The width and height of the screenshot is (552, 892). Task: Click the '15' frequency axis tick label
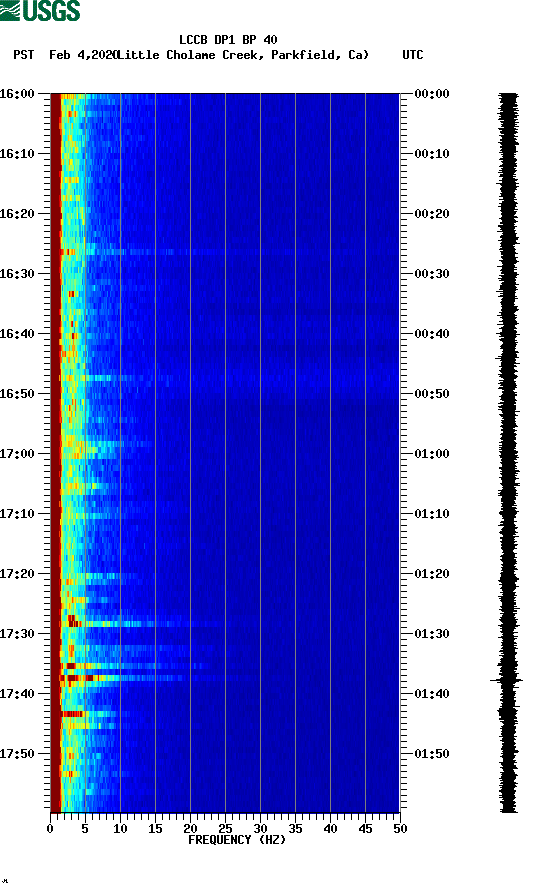(x=155, y=829)
